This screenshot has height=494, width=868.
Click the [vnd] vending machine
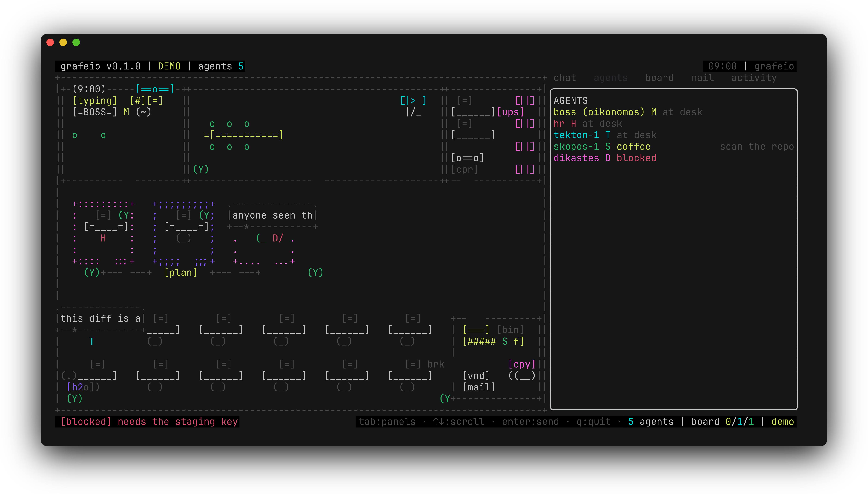tap(476, 376)
